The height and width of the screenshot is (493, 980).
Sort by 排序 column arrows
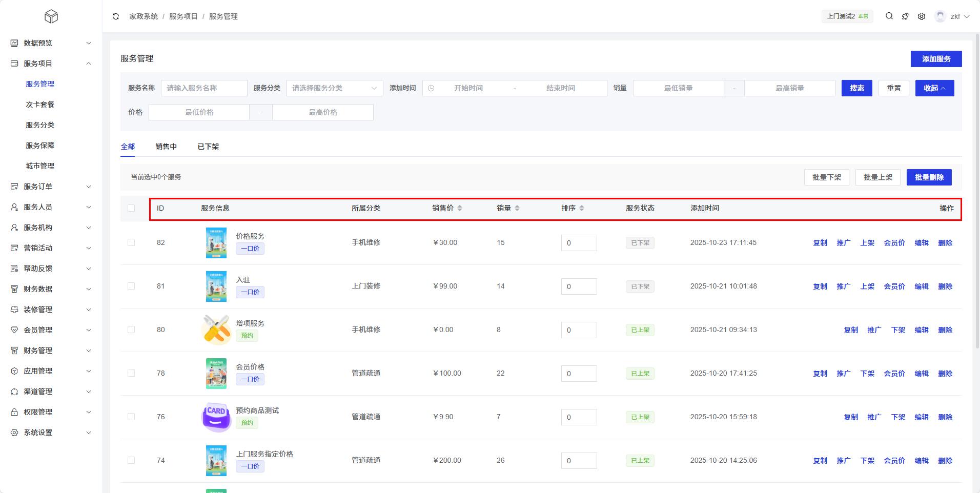(x=582, y=208)
